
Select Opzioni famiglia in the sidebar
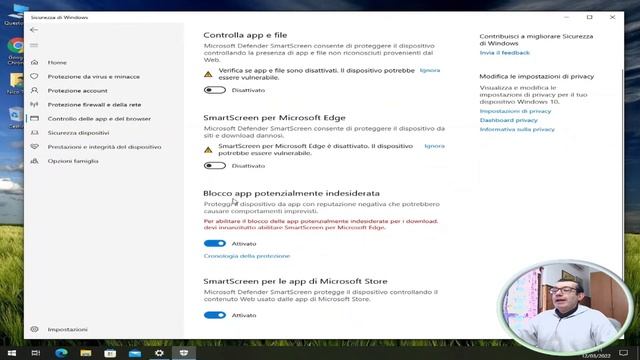point(73,161)
